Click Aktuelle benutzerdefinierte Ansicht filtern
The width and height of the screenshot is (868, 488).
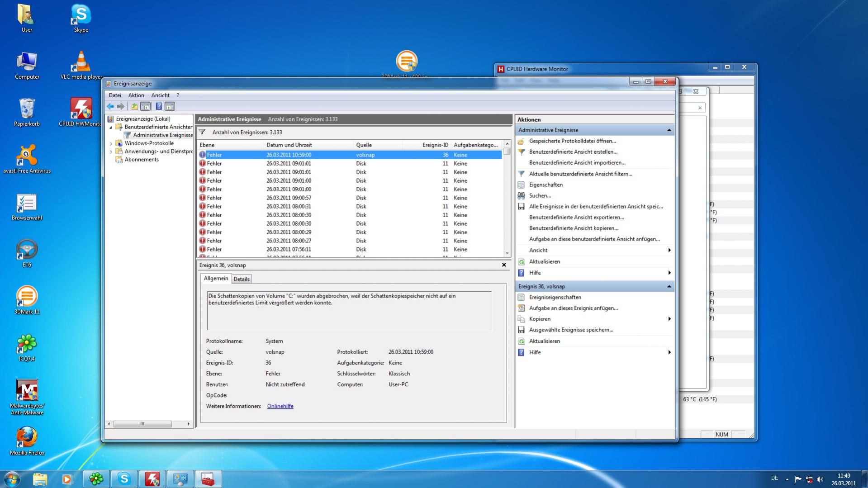(x=581, y=174)
